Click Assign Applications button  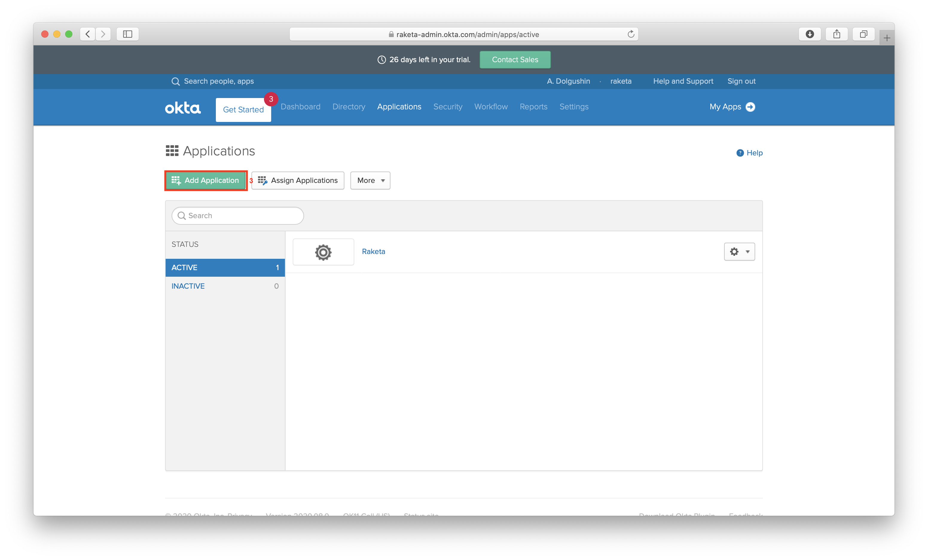point(297,180)
